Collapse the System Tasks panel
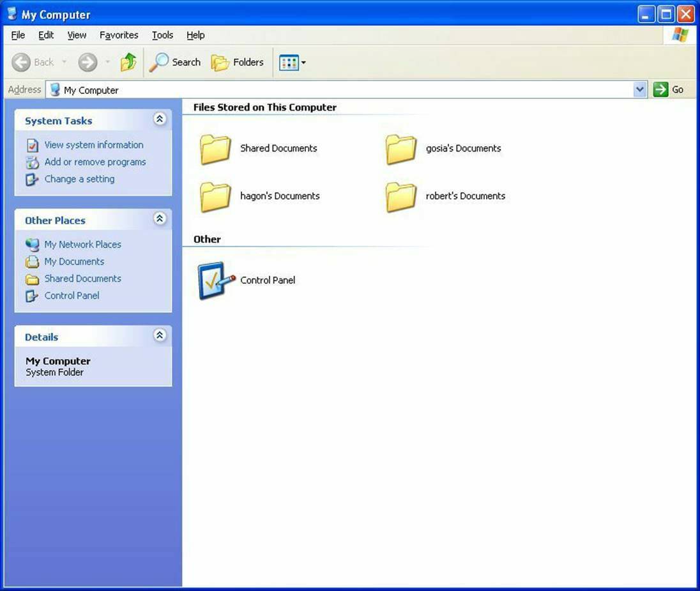700x591 pixels. pos(159,119)
